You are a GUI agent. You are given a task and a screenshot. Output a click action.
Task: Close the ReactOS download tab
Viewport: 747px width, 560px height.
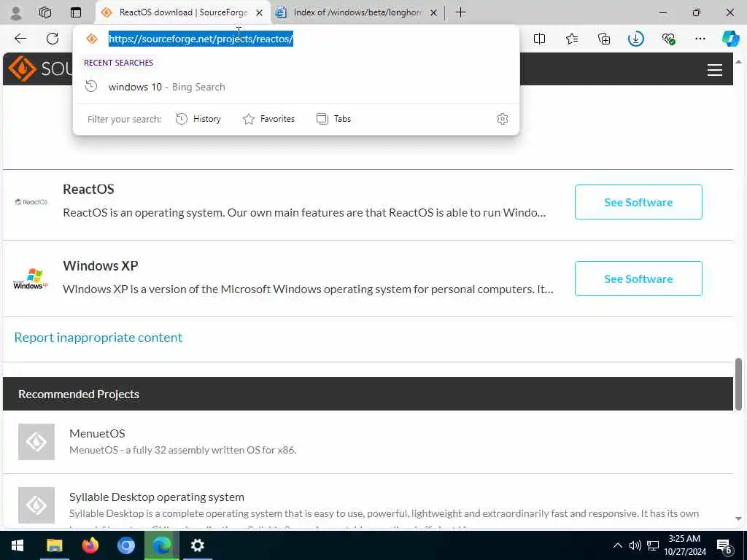[260, 13]
